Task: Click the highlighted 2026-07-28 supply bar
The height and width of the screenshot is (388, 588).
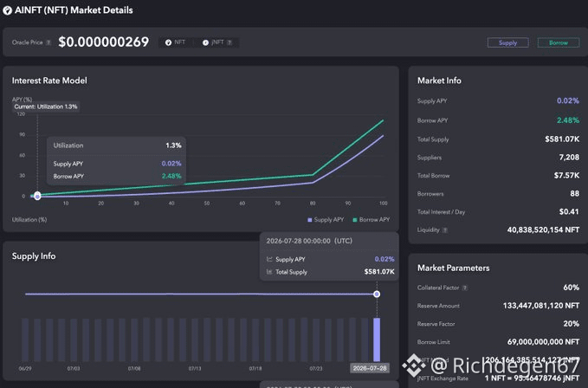Action: pyautogui.click(x=377, y=339)
